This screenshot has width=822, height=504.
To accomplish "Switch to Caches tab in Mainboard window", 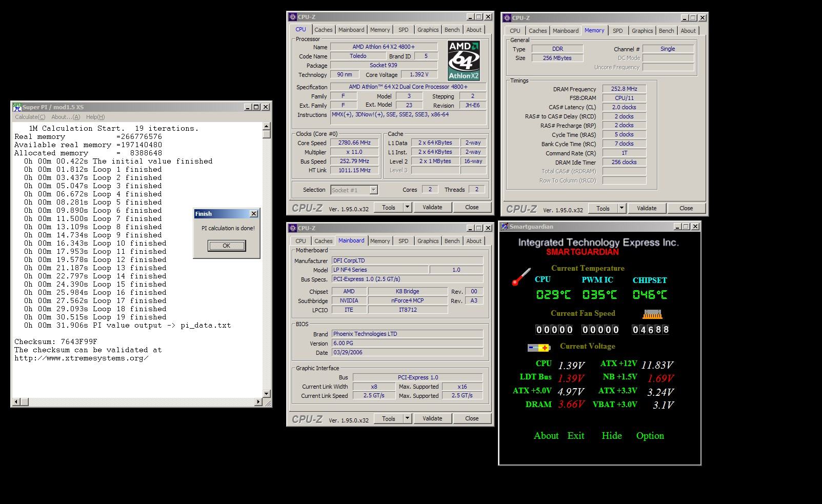I will (323, 241).
